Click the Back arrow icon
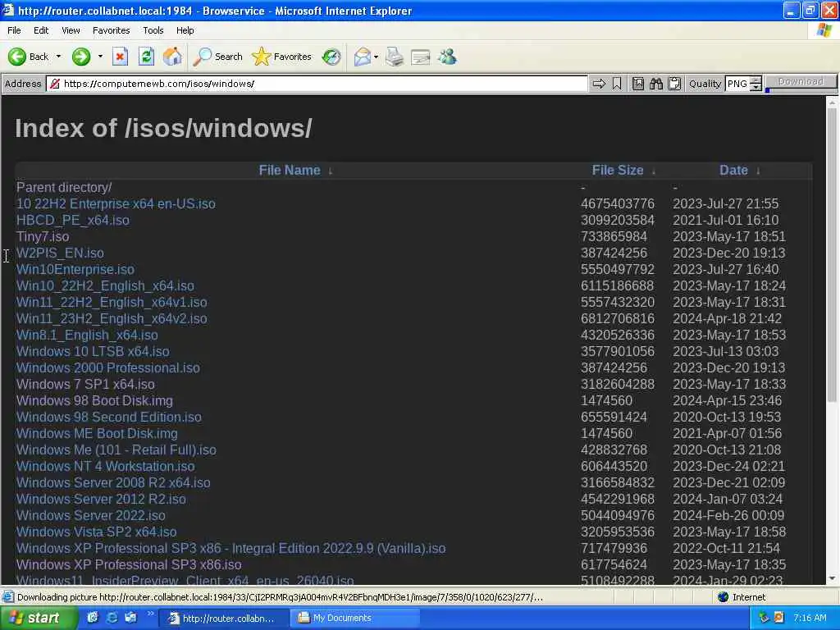 16,57
